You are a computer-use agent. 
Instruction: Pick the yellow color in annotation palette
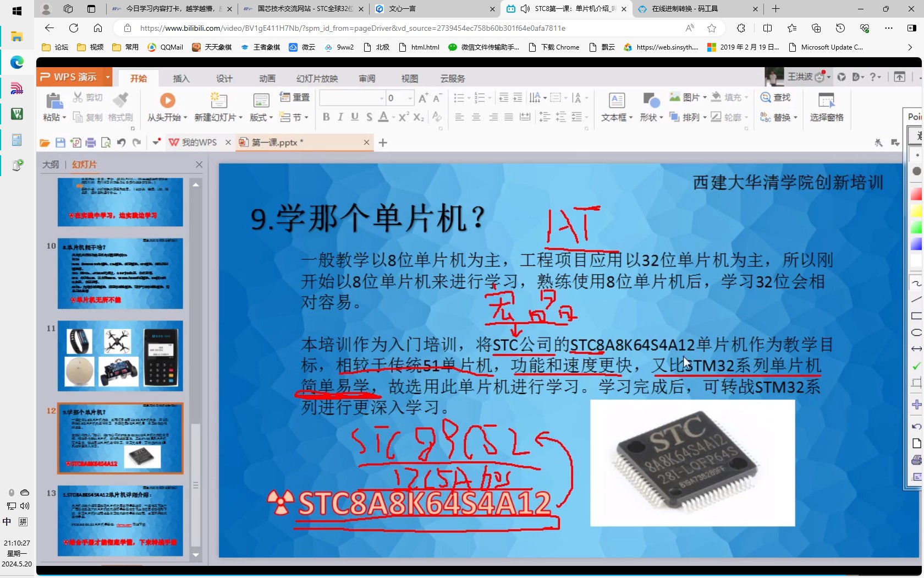point(916,211)
